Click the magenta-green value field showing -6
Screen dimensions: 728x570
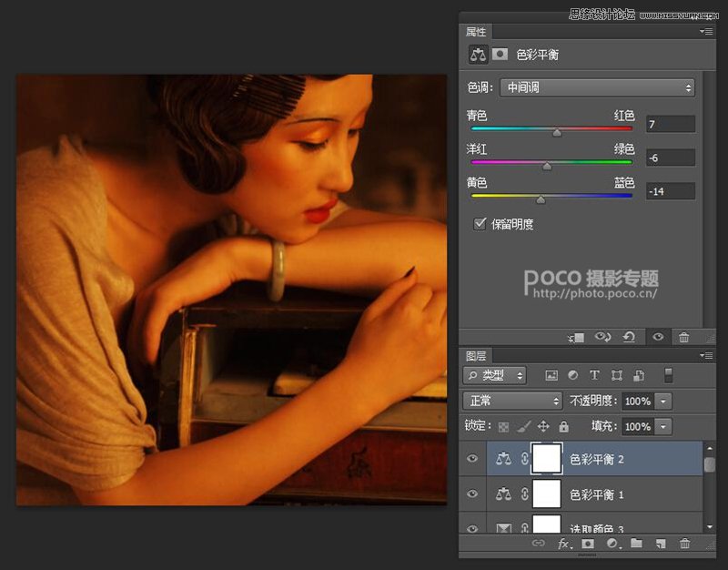671,158
